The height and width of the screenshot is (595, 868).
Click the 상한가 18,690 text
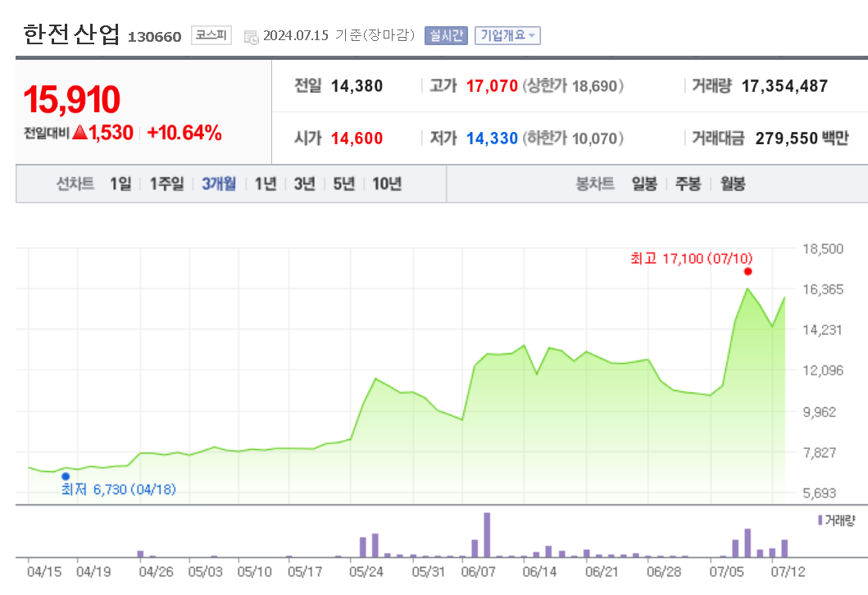(573, 86)
